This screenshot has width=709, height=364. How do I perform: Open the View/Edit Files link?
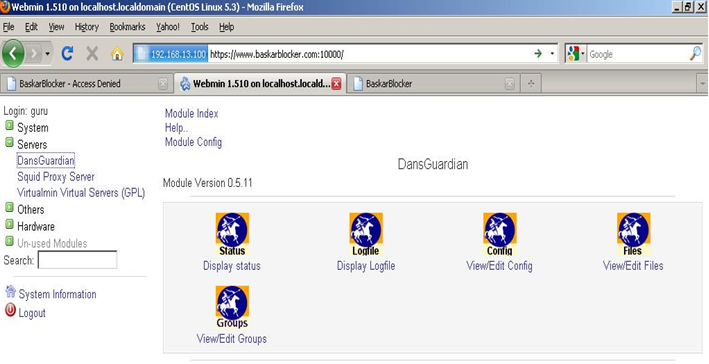tap(633, 266)
